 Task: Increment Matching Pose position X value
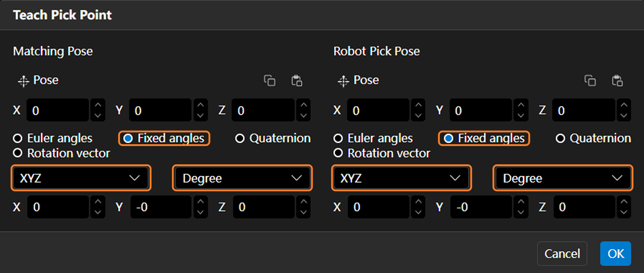98,105
